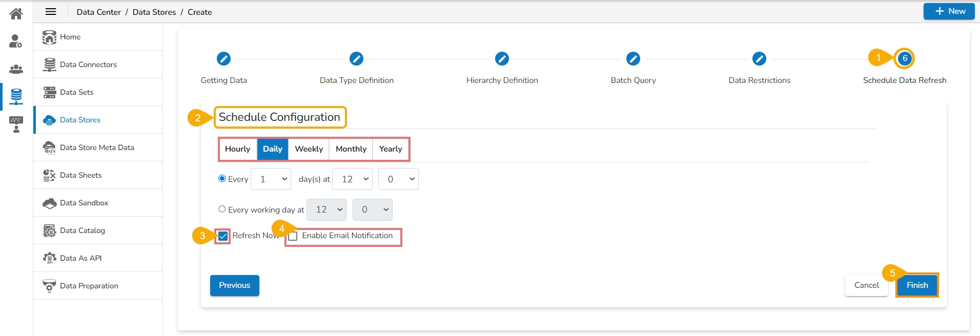Click the Batch Query step label
This screenshot has height=336, width=980.
click(x=633, y=80)
